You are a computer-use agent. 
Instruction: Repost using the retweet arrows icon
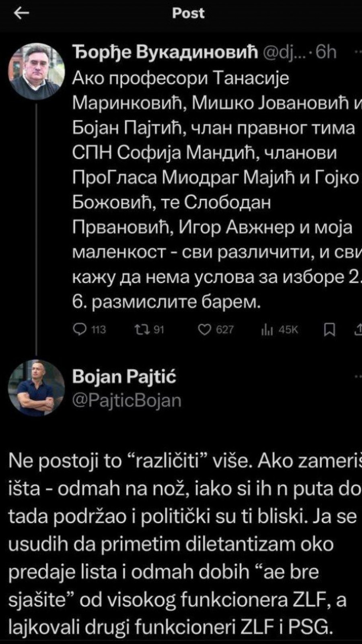(141, 330)
